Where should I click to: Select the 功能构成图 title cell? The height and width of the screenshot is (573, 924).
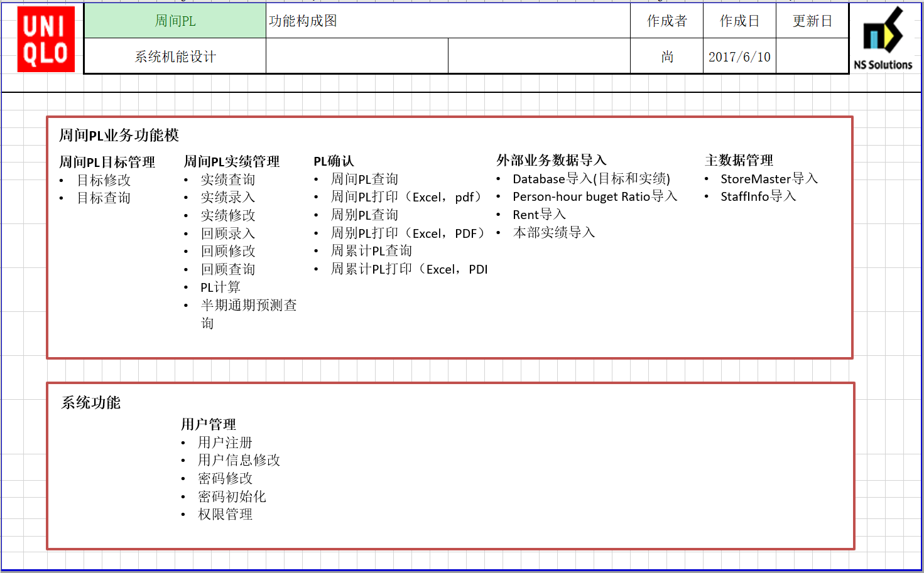(448, 21)
